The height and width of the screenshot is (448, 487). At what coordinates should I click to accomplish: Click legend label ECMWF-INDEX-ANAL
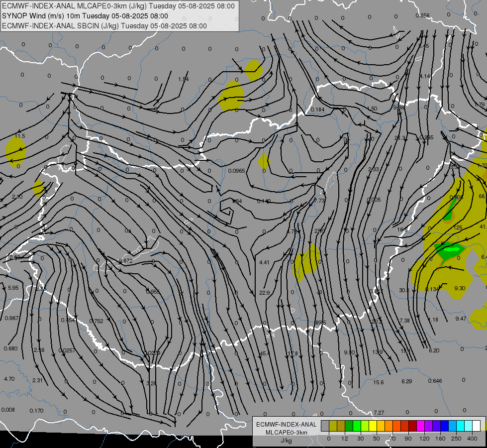pos(286,425)
